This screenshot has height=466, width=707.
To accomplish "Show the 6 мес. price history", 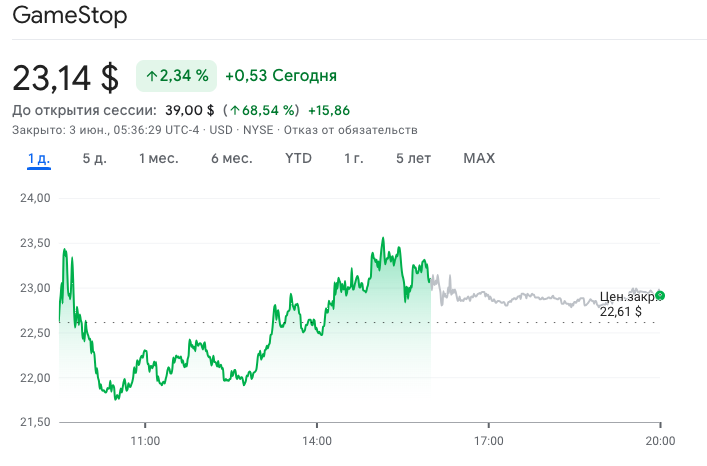I will tap(231, 158).
